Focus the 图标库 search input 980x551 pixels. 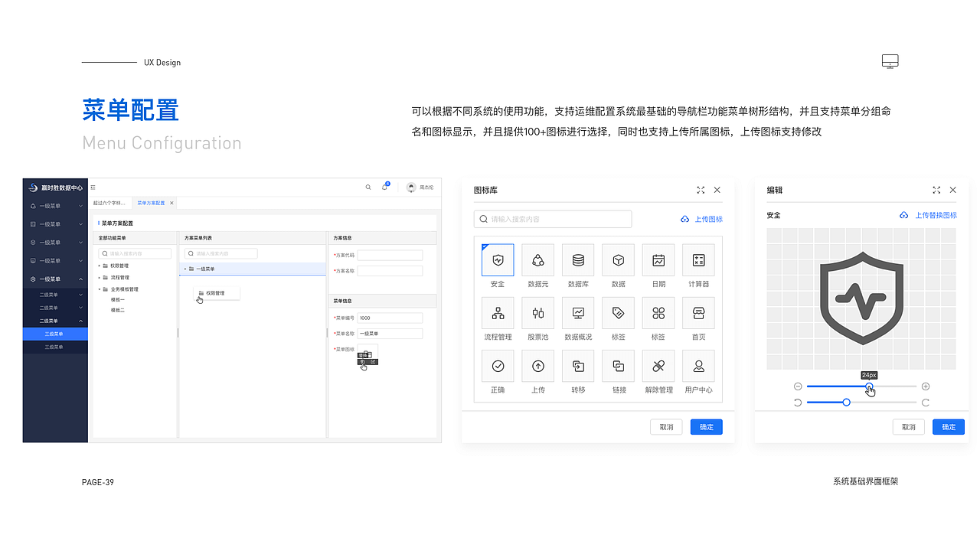point(553,219)
